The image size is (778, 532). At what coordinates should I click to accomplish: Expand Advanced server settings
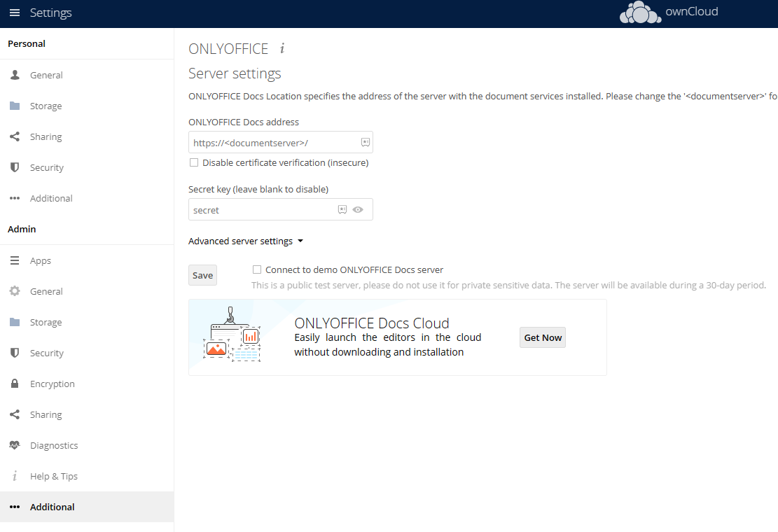coord(240,241)
